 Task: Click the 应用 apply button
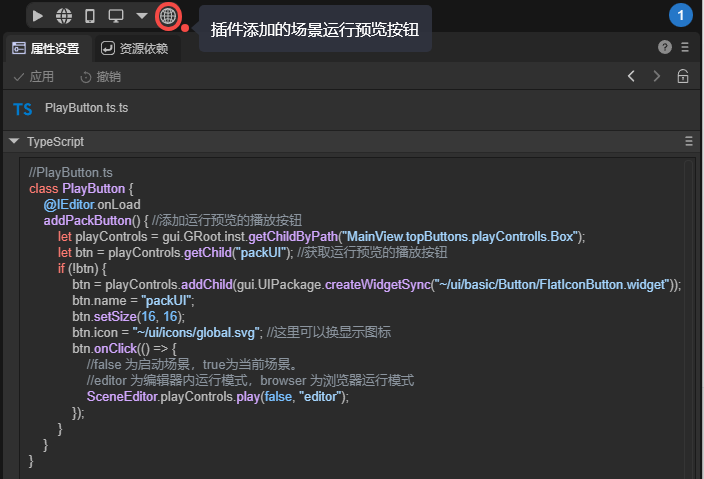[x=34, y=77]
